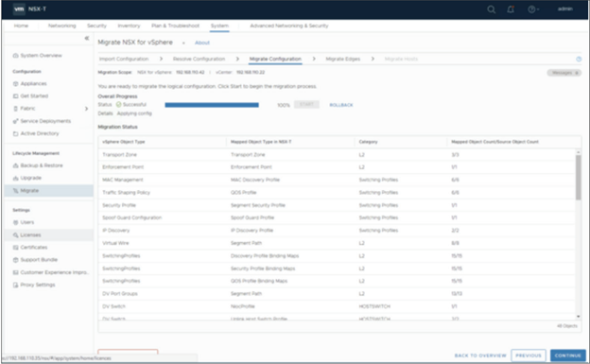Screen dimensions: 590x364
Task: Go to Resolve Configuration step
Action: coord(199,60)
